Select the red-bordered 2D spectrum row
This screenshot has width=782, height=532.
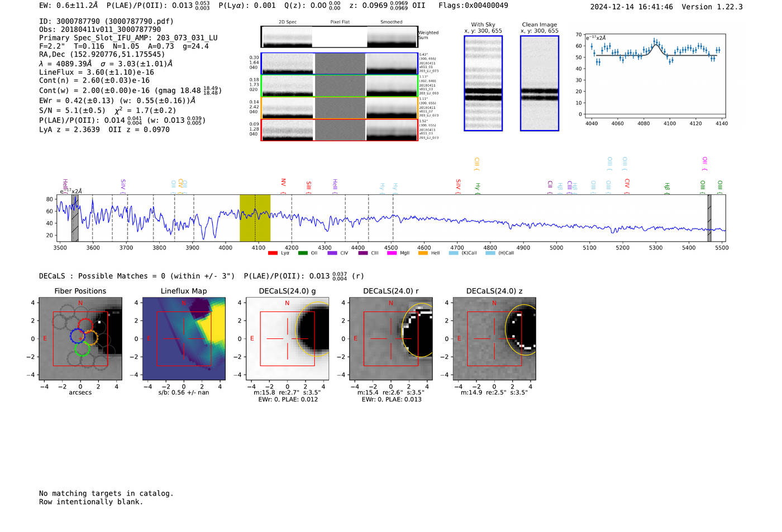pos(339,130)
